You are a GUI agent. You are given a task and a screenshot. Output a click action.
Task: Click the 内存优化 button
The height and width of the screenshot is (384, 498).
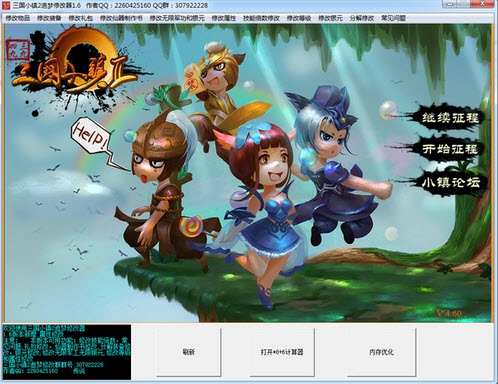pos(381,352)
